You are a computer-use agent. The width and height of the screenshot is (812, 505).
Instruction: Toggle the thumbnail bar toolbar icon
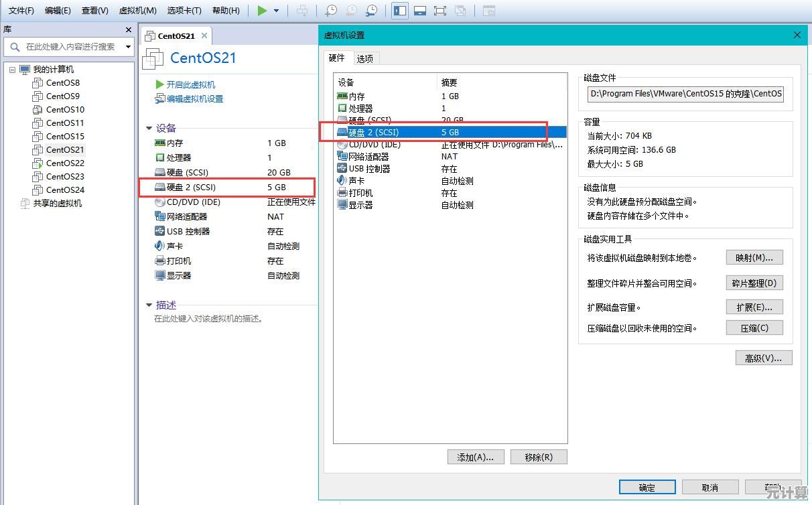[420, 11]
